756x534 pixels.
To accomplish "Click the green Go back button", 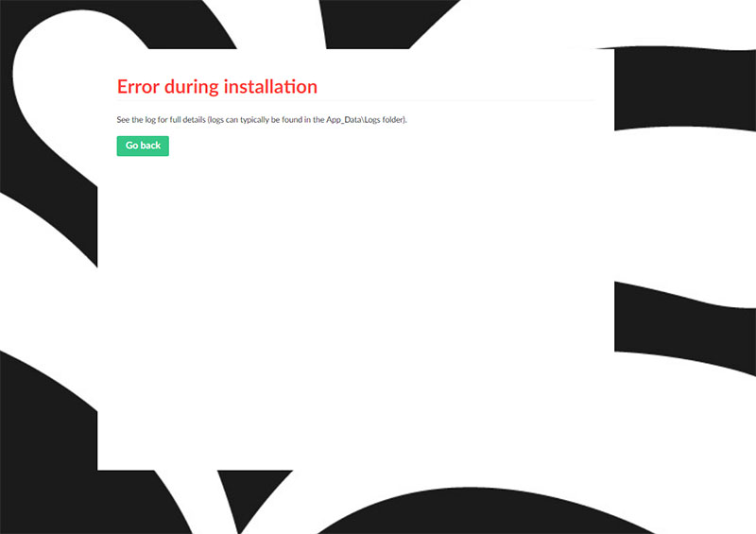I will point(143,146).
